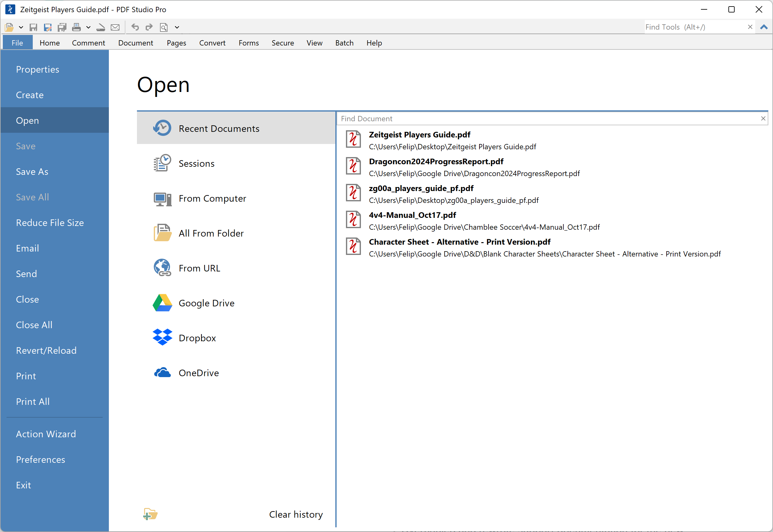Expand the Open button dropdown arrow
This screenshot has height=532, width=773.
coord(21,27)
